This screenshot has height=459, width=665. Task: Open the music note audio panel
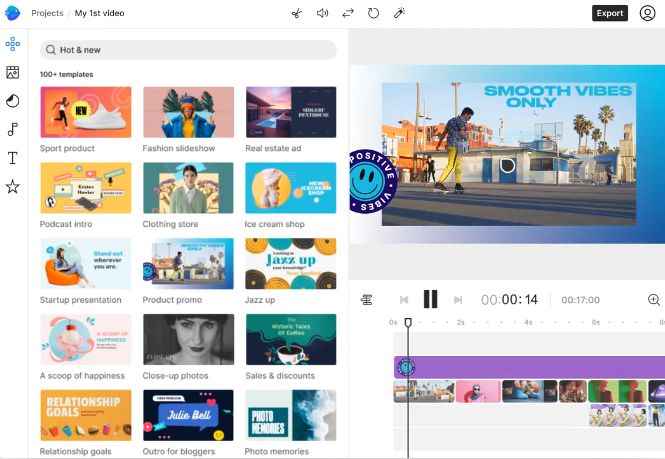click(x=13, y=129)
